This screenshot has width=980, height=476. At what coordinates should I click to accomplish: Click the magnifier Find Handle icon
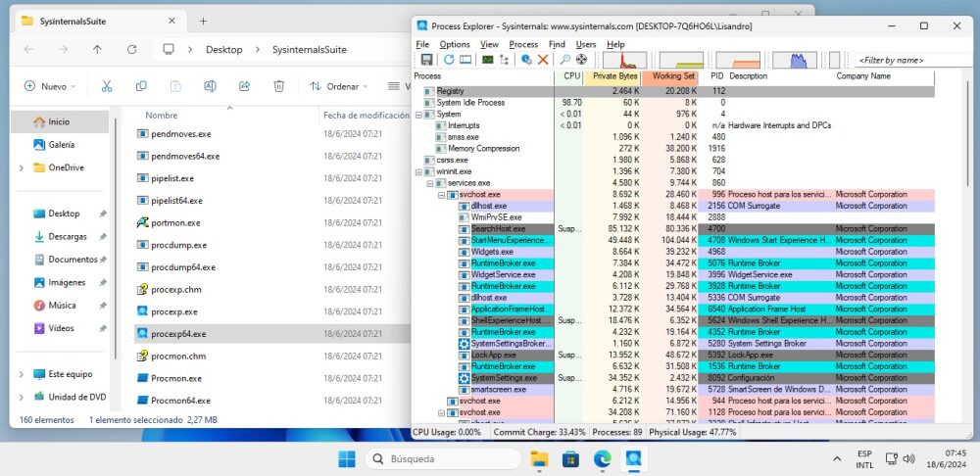564,60
